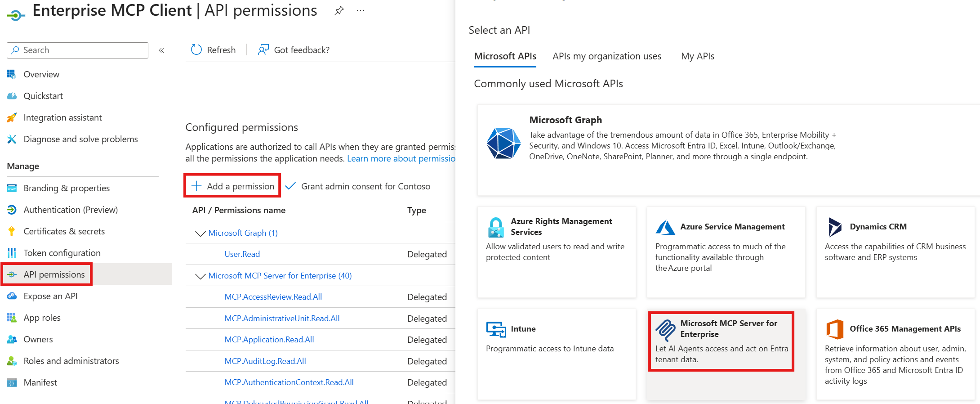Click the Azure Service Management triangle logo
Screen dimensions: 980x404
pos(665,227)
